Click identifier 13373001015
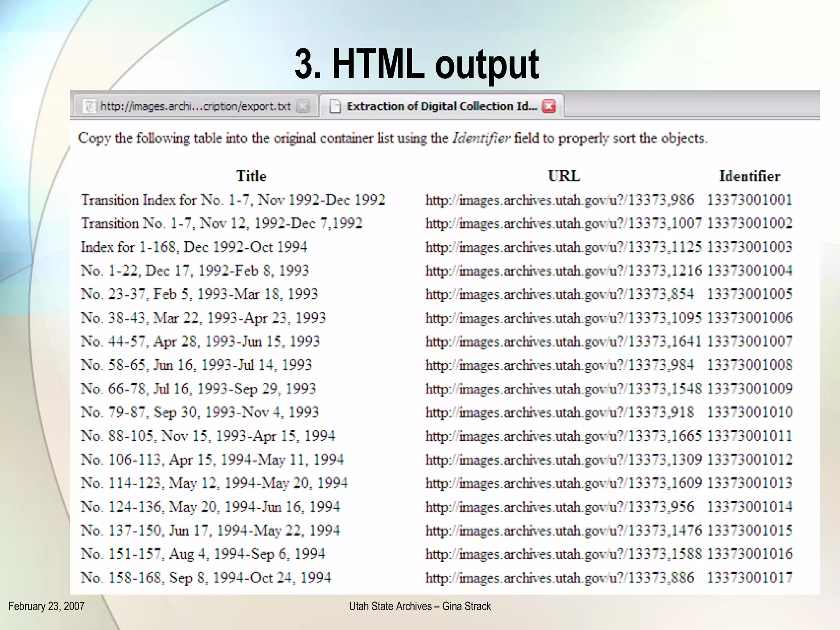This screenshot has height=630, width=840. (x=749, y=531)
